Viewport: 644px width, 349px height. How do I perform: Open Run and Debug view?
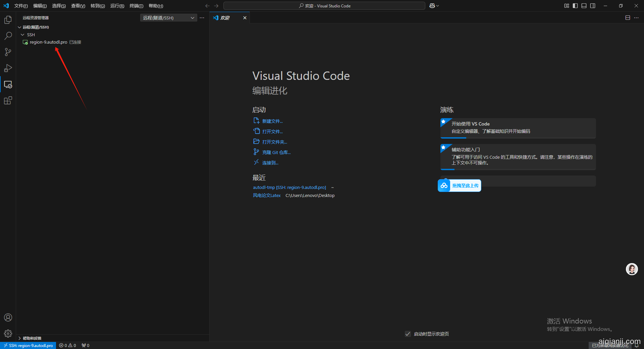point(8,68)
